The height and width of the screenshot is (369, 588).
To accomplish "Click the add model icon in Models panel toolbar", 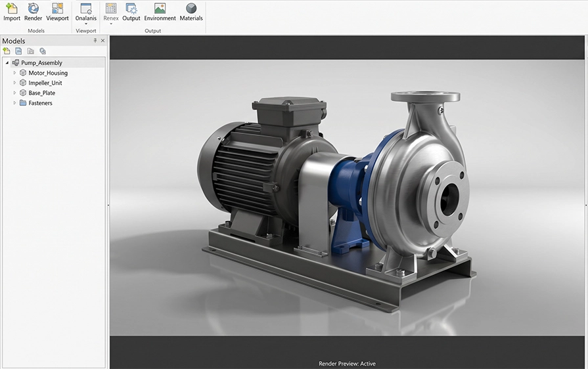I will coord(7,51).
